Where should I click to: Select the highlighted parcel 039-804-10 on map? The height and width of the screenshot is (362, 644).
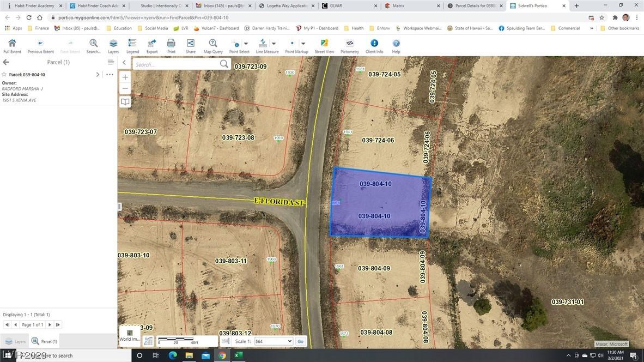[x=380, y=203]
